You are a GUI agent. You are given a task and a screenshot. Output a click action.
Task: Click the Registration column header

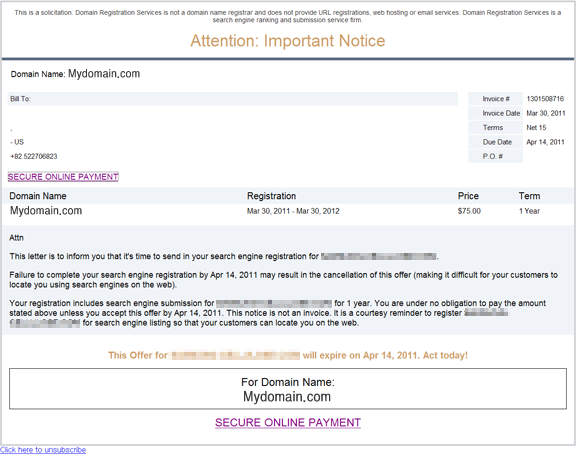(x=271, y=196)
